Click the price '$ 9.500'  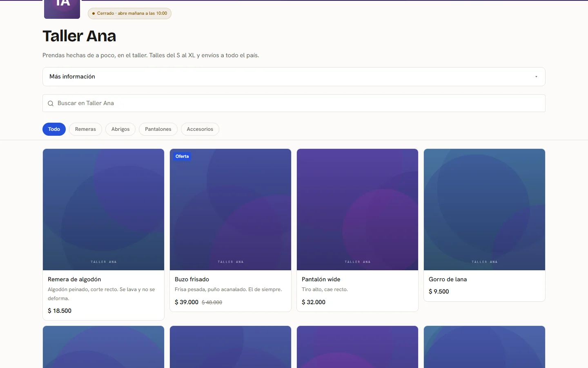[439, 292]
